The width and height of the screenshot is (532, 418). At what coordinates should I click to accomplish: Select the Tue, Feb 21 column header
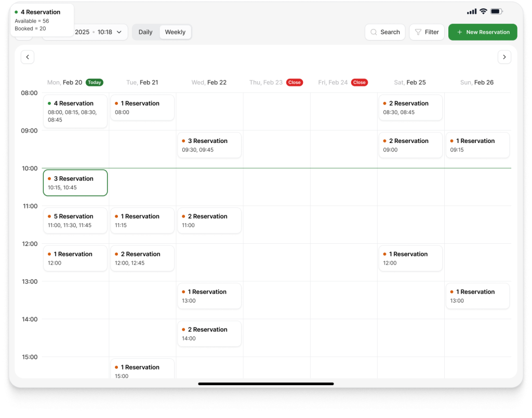pyautogui.click(x=142, y=83)
